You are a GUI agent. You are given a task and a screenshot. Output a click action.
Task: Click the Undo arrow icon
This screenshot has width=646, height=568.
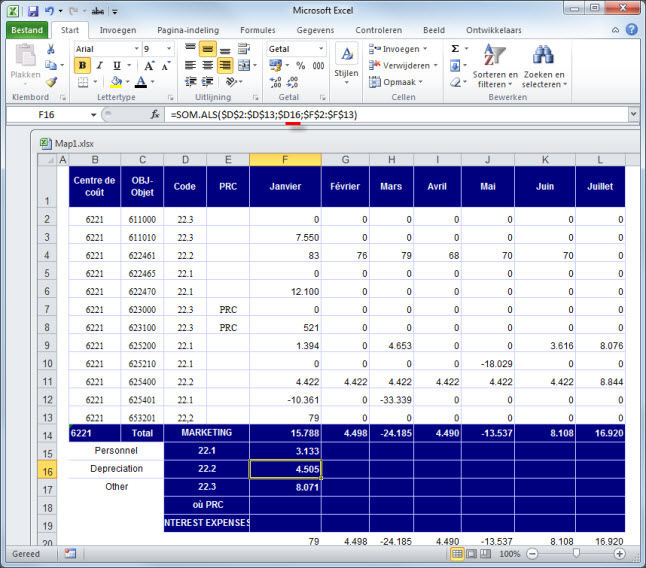(x=49, y=11)
